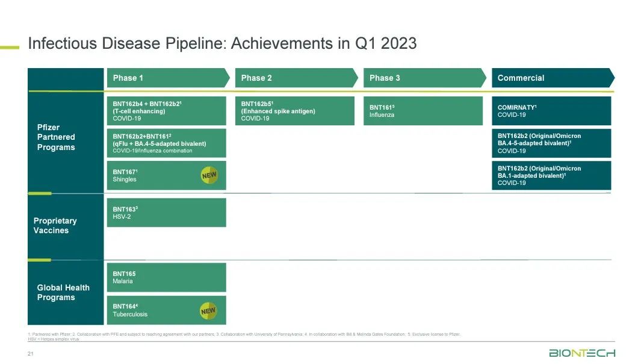
Task: Click the slide title about Infectious Disease Pipeline
Action: tap(222, 43)
